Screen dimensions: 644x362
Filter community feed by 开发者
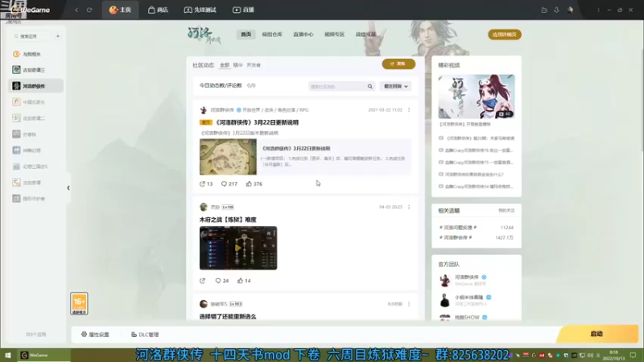(254, 65)
